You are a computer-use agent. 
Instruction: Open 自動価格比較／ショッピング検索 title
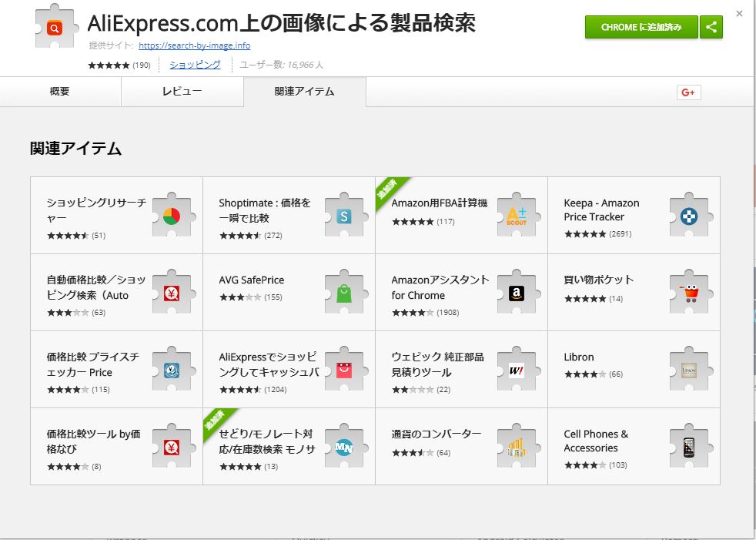click(x=96, y=287)
